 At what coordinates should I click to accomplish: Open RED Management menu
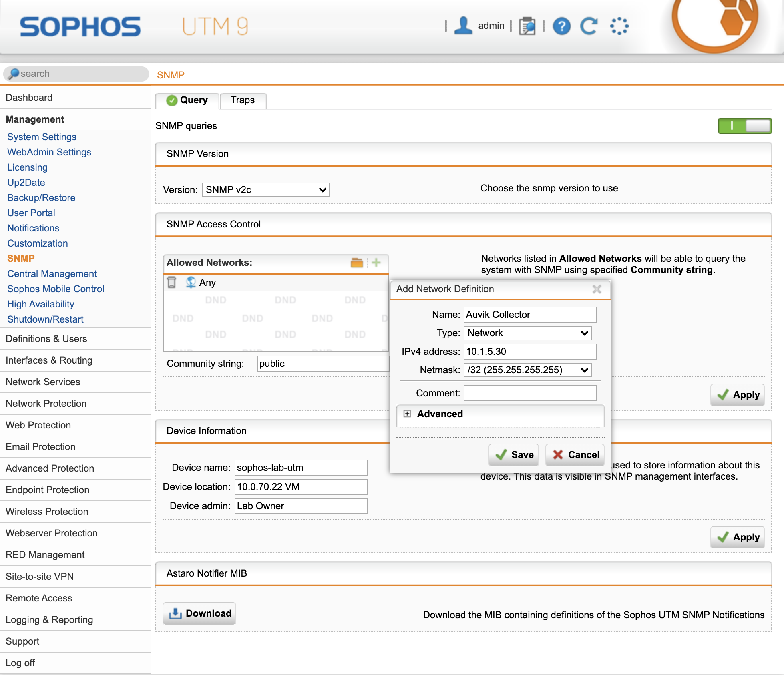[75, 555]
